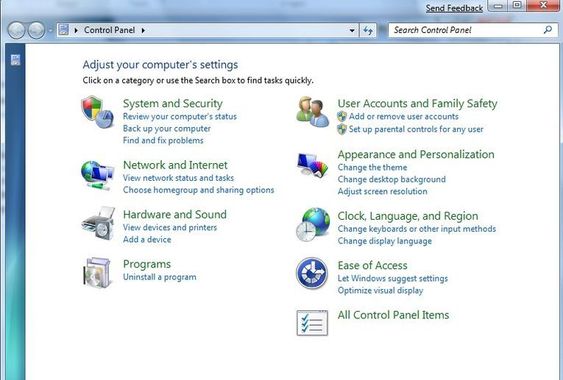
Task: Open Network and Internet category
Action: (175, 165)
